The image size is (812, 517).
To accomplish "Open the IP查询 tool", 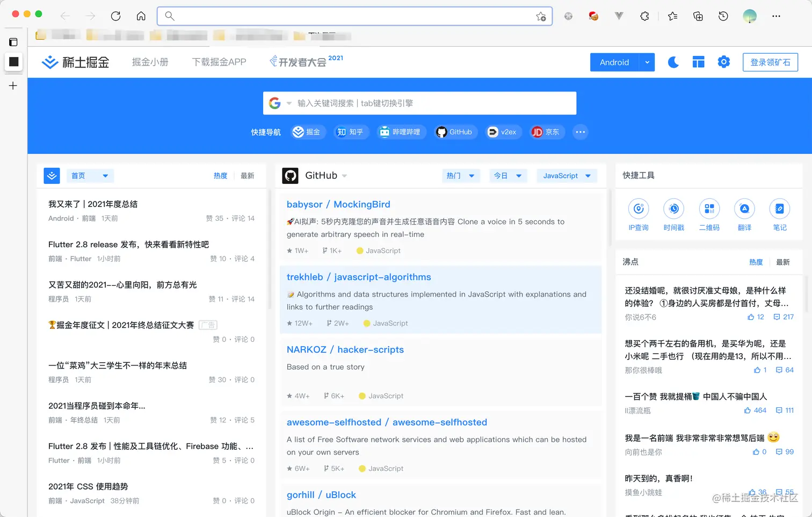I will tap(639, 215).
